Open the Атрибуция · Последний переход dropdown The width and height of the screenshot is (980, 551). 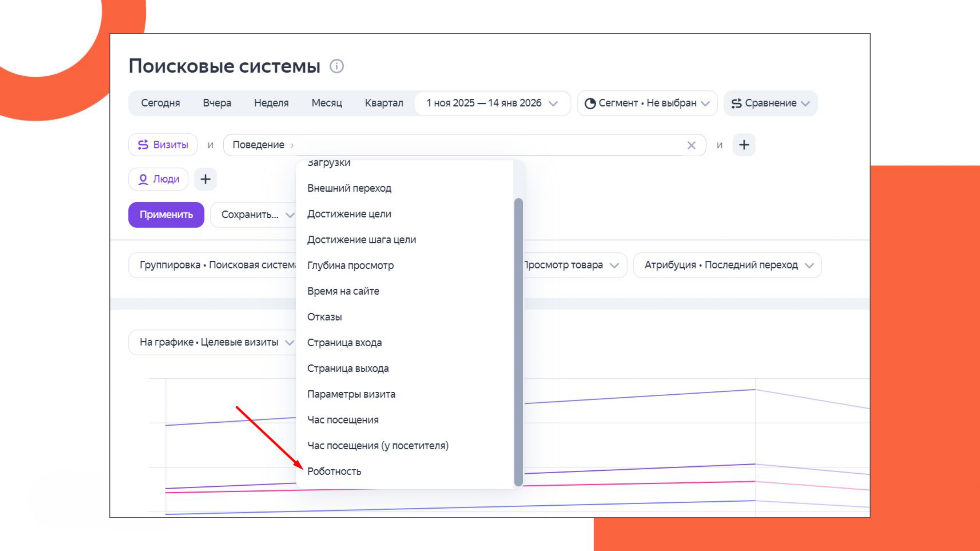click(727, 265)
